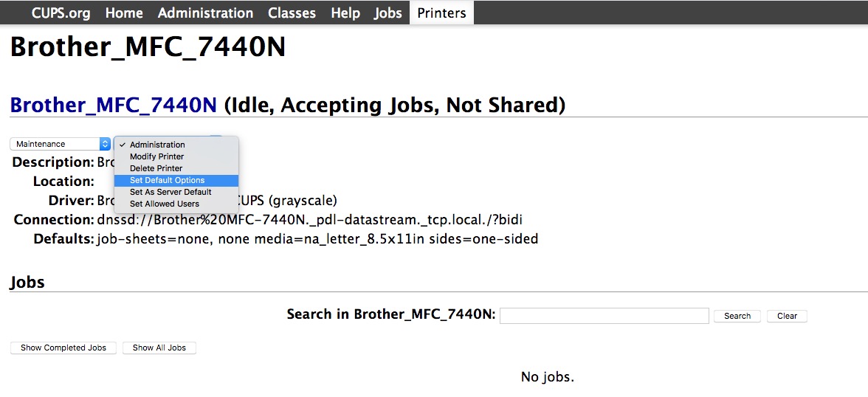Choose Modify Printer from the dropdown
Screen dimensions: 868x397
157,156
